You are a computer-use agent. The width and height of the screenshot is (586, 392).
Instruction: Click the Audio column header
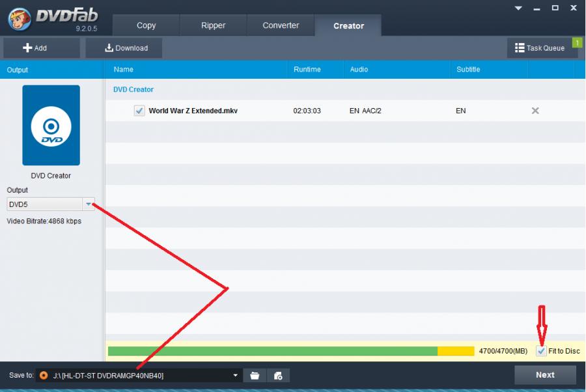(359, 70)
